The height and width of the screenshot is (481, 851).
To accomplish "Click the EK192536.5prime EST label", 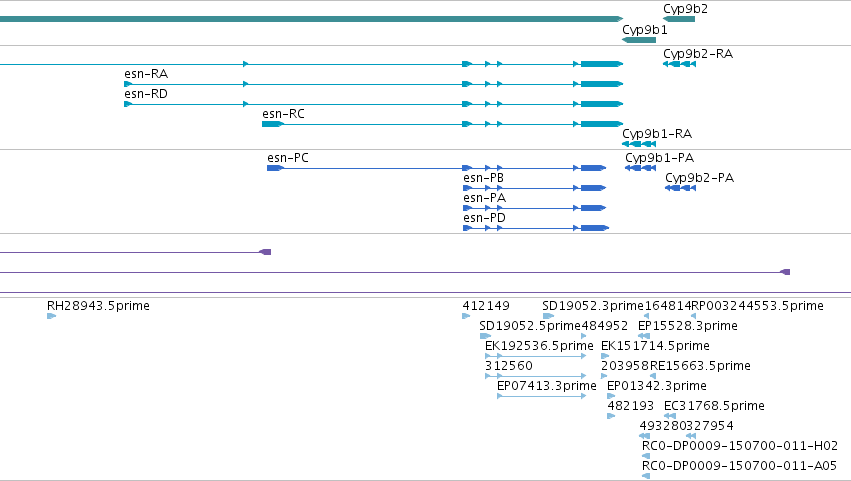I will 539,346.
